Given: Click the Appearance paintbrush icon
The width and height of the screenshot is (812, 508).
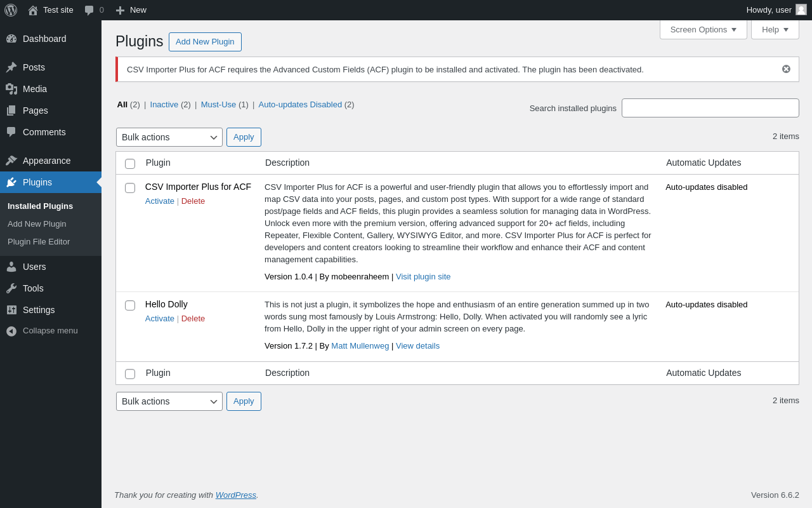Looking at the screenshot, I should click(11, 161).
